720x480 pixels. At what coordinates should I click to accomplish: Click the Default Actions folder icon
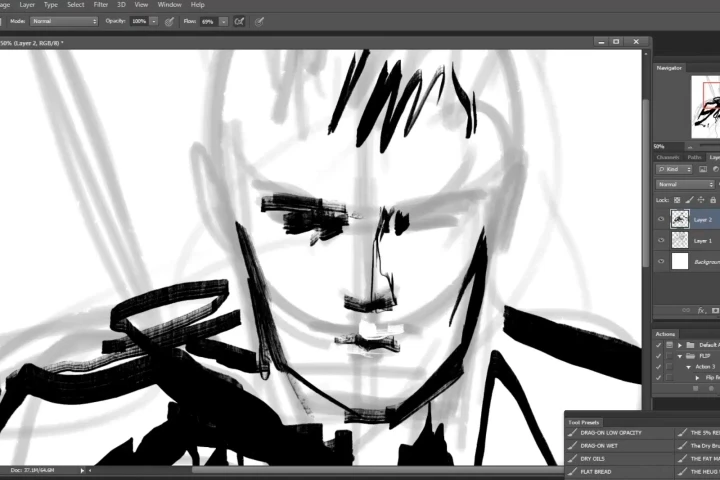tap(690, 345)
